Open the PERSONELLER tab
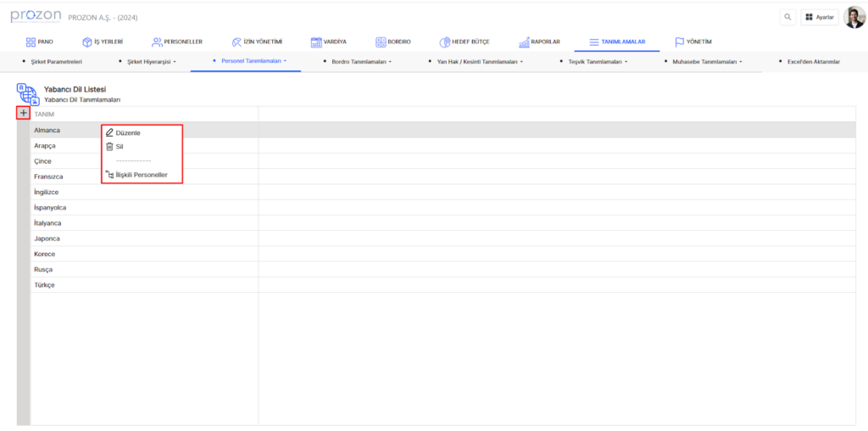 177,42
